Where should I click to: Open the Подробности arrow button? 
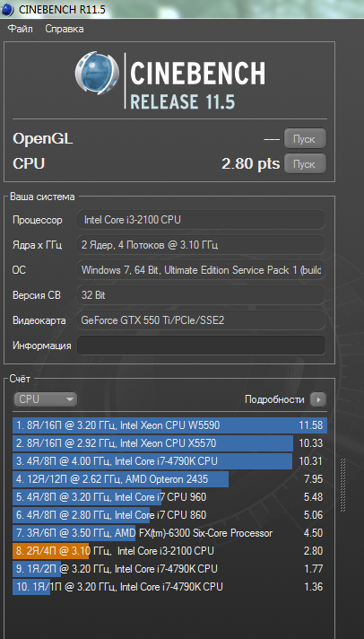pos(318,399)
